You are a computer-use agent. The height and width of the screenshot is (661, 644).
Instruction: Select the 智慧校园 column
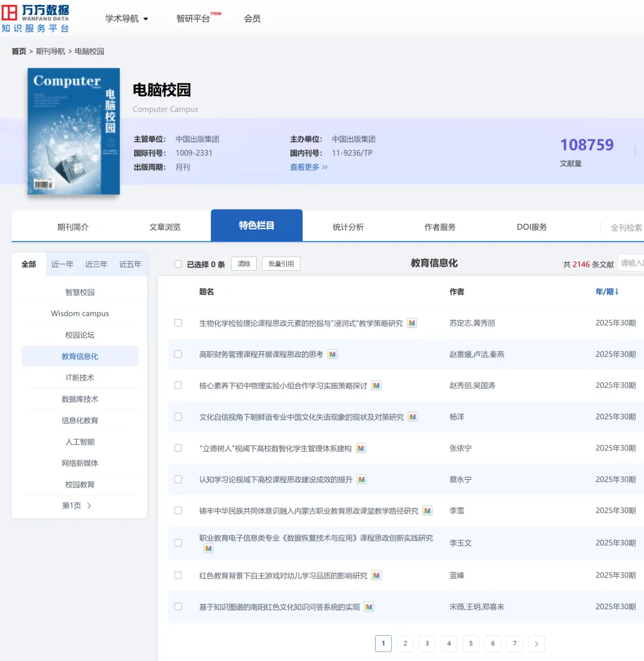pos(80,292)
